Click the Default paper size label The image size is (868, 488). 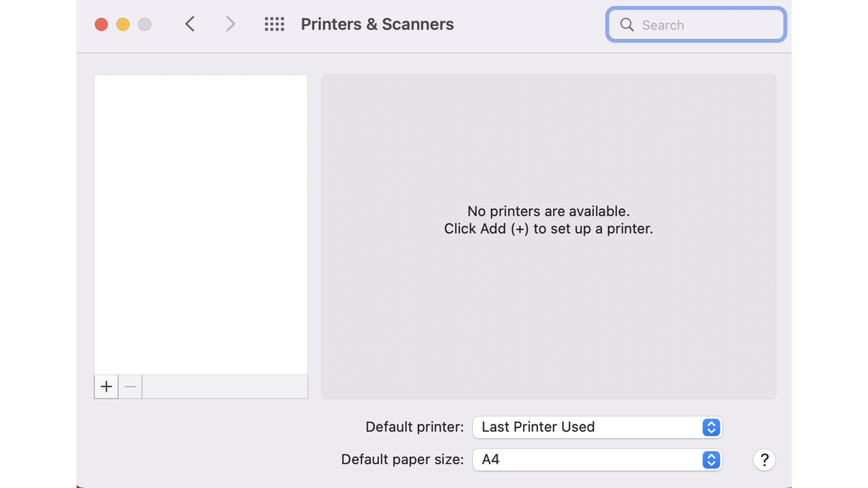pyautogui.click(x=402, y=459)
